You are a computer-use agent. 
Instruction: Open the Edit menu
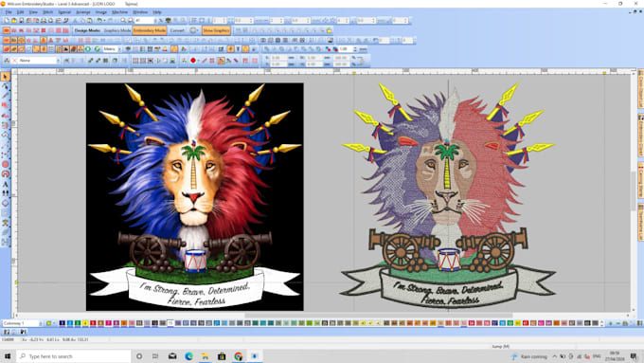(x=20, y=12)
